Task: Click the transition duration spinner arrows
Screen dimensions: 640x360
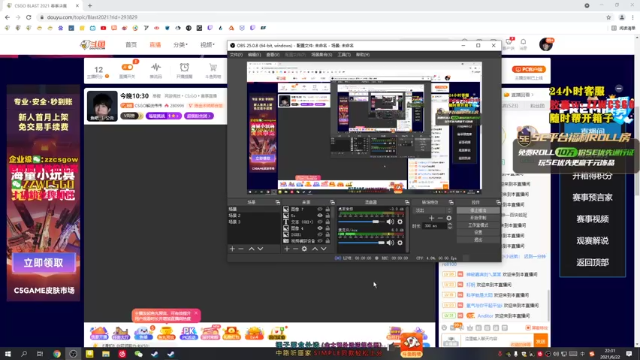Action: coord(449,225)
